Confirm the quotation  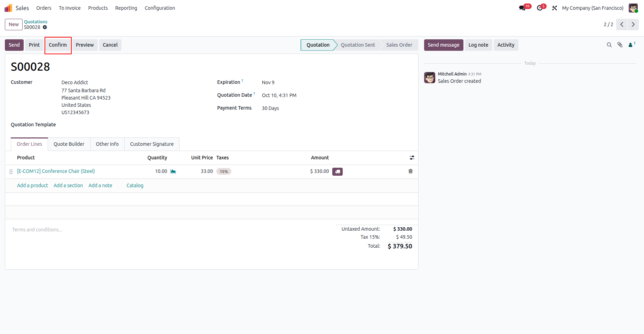click(58, 45)
